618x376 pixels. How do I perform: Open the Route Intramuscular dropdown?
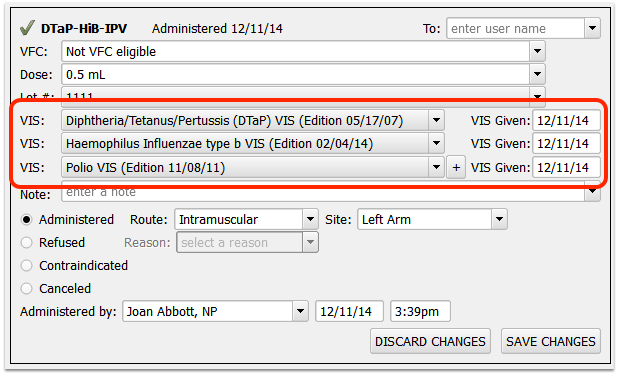(x=311, y=219)
